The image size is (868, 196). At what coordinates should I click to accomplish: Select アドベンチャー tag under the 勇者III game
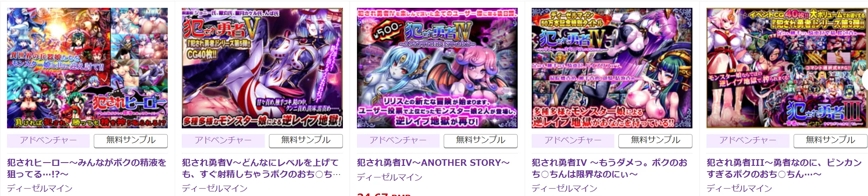coord(748,141)
